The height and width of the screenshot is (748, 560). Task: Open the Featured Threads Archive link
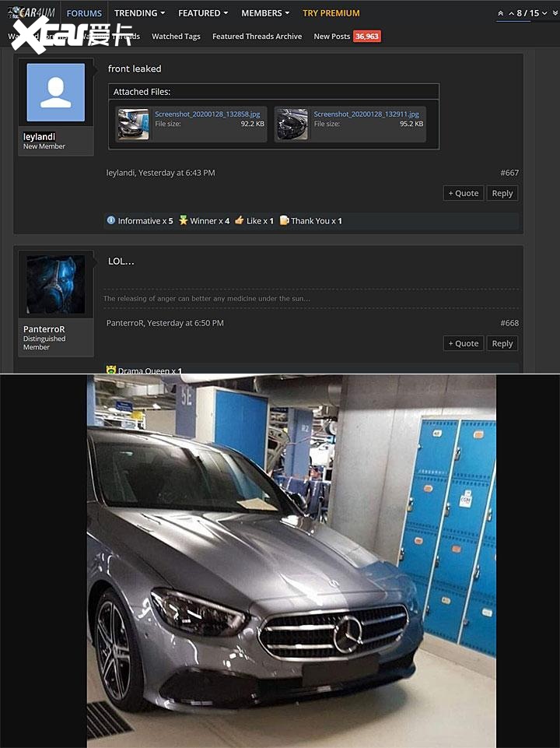pyautogui.click(x=257, y=37)
